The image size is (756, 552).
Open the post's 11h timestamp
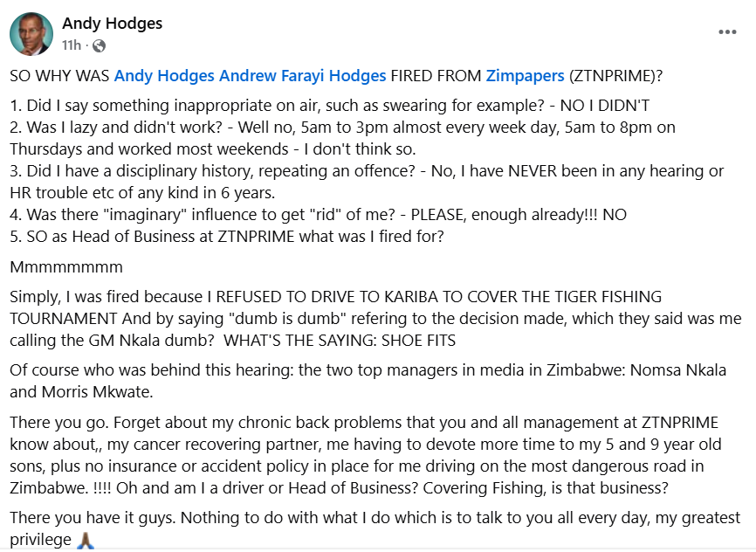point(72,45)
